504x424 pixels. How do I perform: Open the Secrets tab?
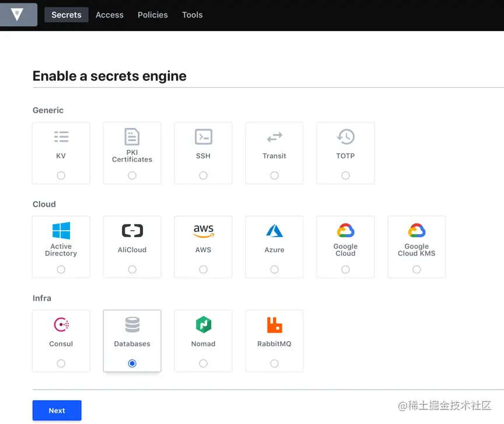[66, 15]
